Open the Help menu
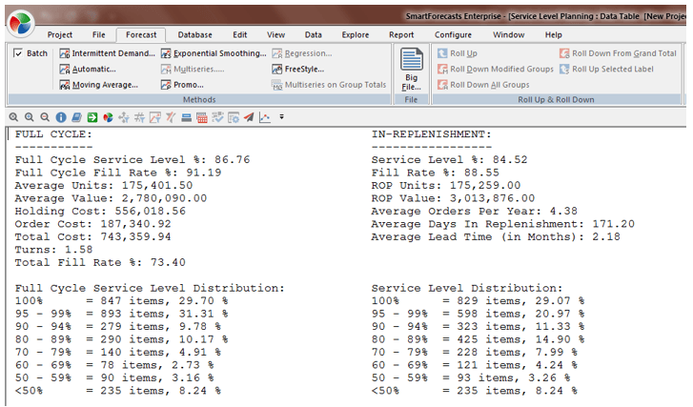The height and width of the screenshot is (407, 693). coord(553,35)
